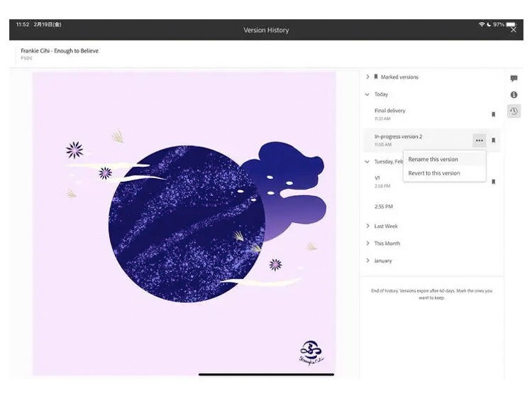Toggle bookmark on Final delivery version
Screen dimensions: 532x399
tap(493, 114)
